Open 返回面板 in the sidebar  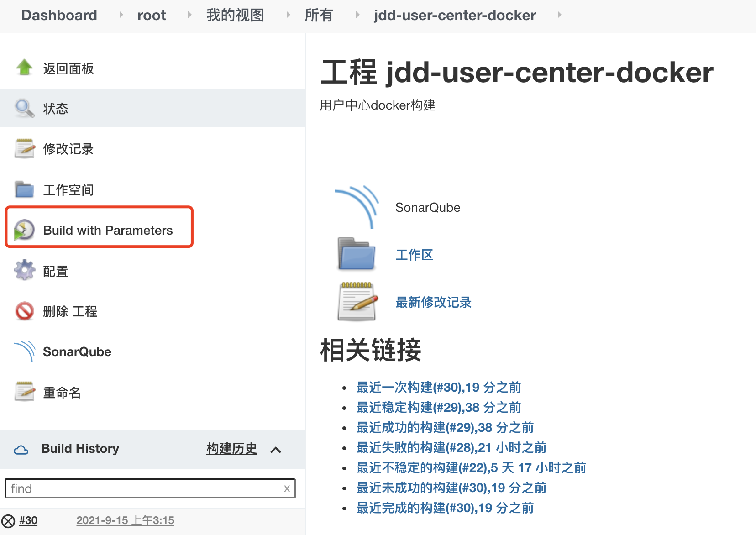tap(68, 68)
